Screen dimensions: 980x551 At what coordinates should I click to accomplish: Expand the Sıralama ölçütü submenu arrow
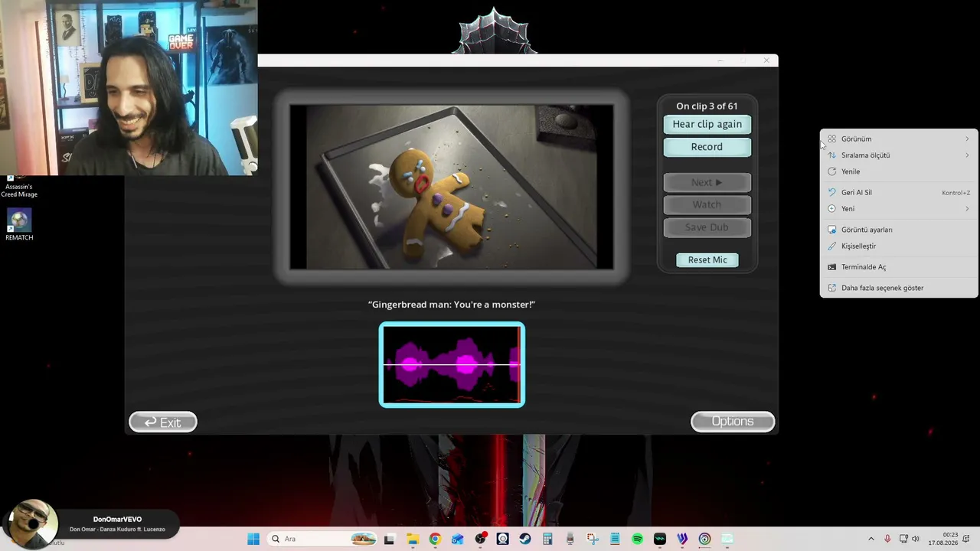[x=967, y=155]
